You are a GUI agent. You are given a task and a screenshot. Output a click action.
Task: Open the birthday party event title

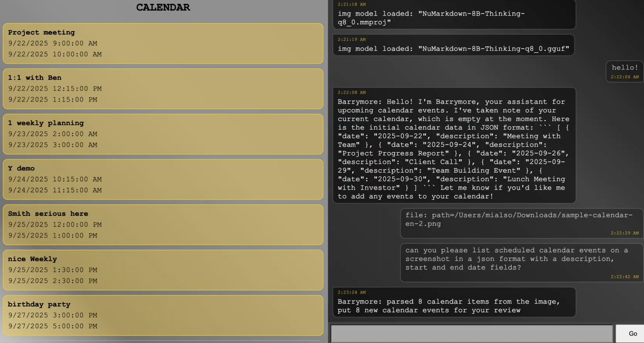39,304
